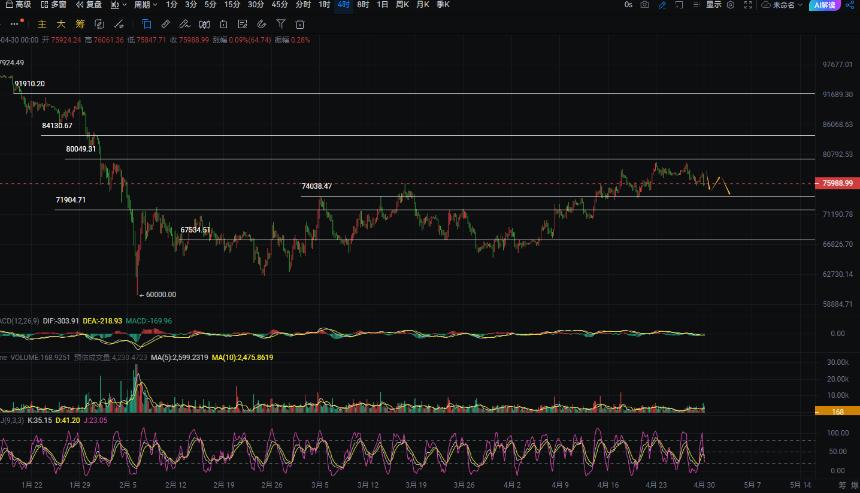
Task: Select the 3分 timeframe
Action: coord(191,4)
